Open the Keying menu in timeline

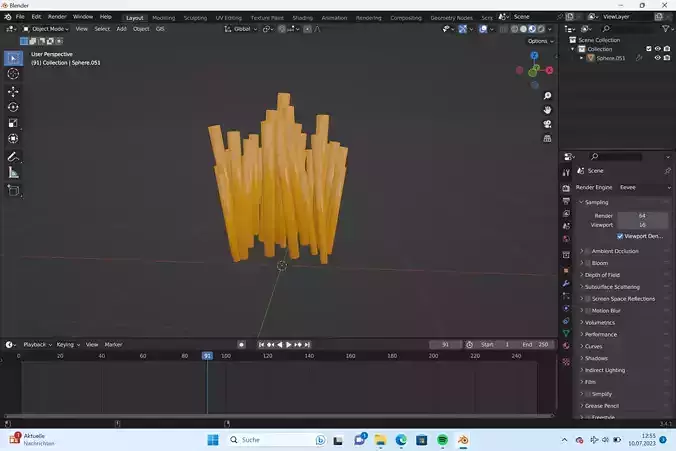[68, 345]
